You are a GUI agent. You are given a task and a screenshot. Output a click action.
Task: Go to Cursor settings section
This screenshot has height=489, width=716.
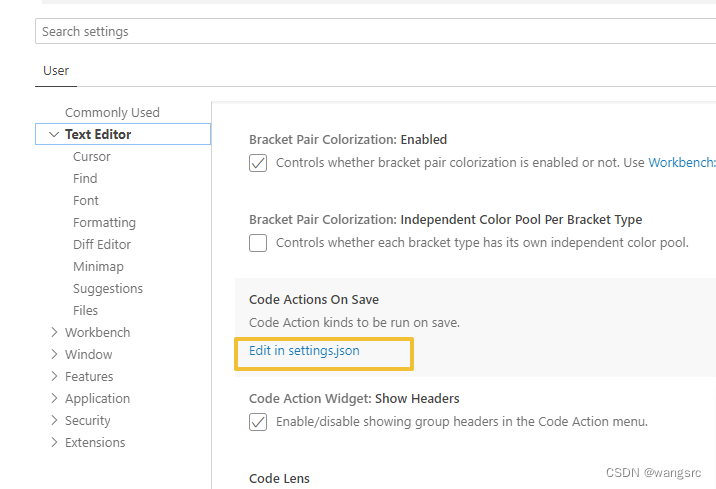coord(92,156)
